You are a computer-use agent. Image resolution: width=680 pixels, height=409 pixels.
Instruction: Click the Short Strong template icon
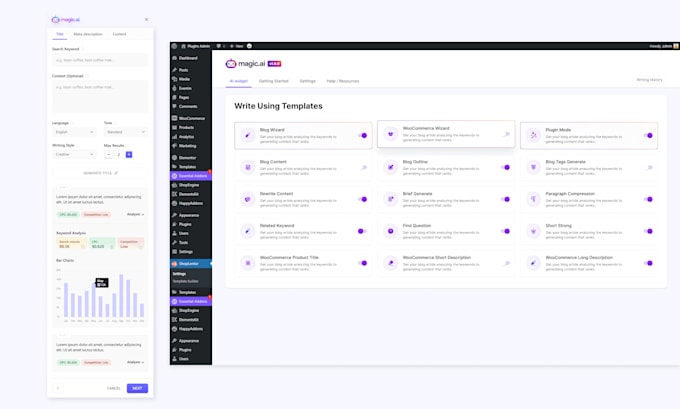(533, 231)
